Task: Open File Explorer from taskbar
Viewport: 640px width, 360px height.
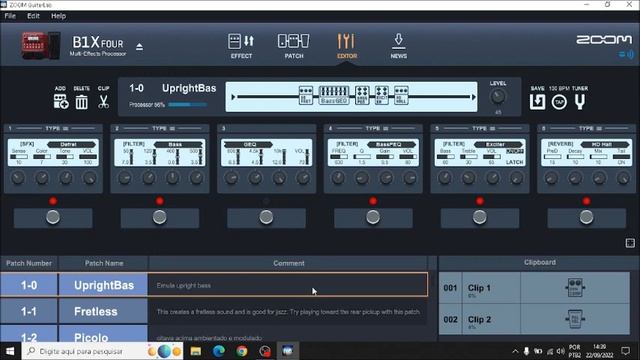Action: 196,351
